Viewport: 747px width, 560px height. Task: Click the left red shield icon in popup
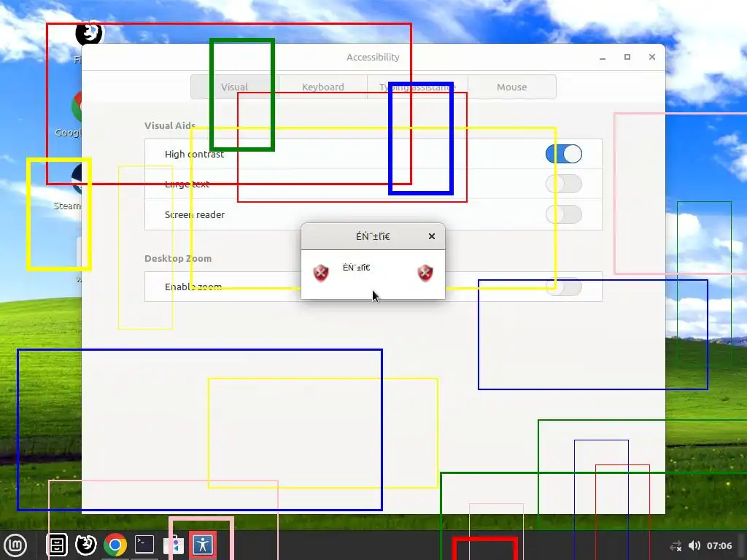click(x=321, y=273)
